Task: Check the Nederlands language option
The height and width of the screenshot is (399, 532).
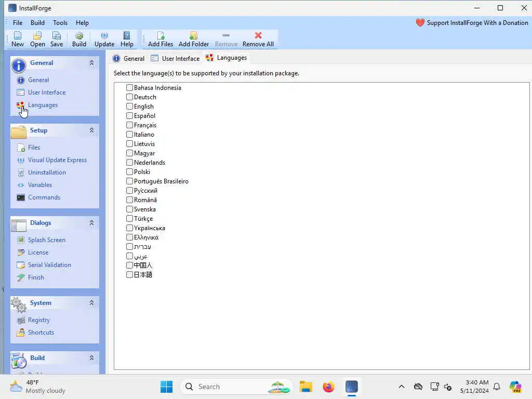Action: pyautogui.click(x=129, y=163)
